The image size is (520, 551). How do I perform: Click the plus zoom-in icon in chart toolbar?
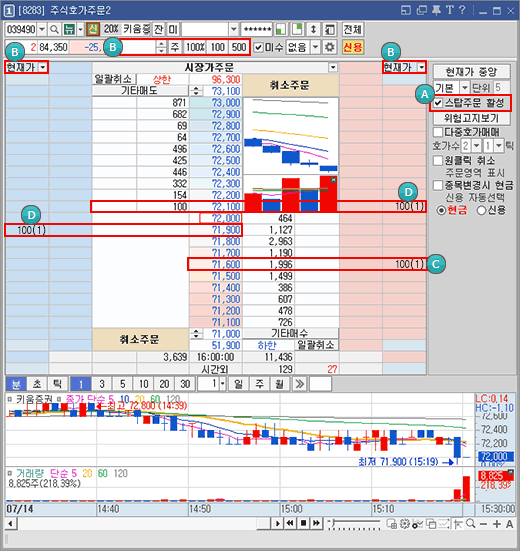(496, 524)
